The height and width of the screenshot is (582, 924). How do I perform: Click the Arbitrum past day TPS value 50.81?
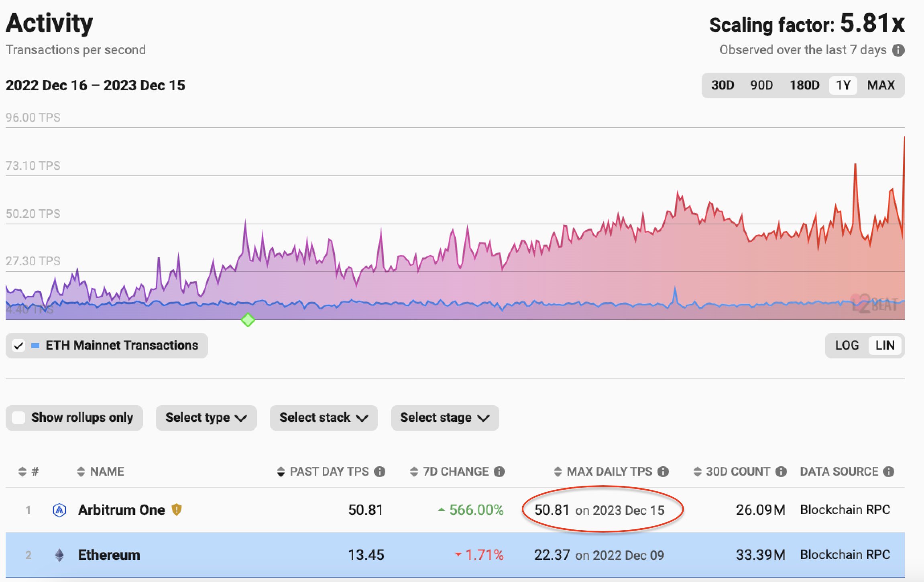point(366,510)
